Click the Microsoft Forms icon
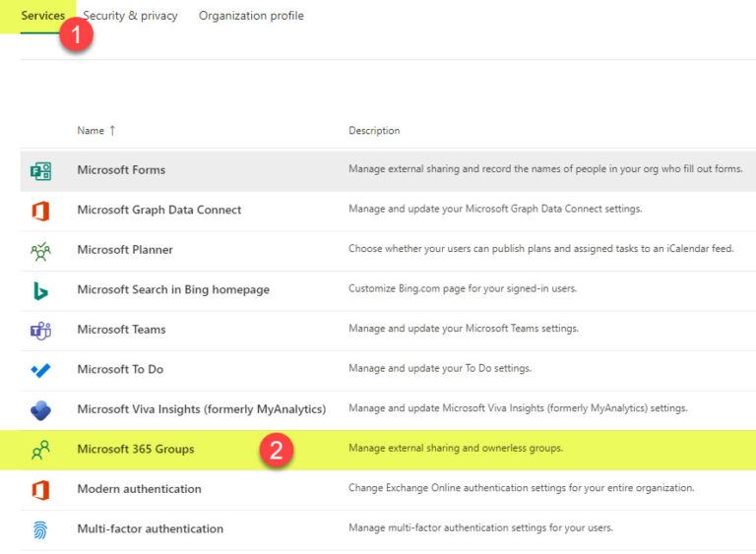 pyautogui.click(x=40, y=170)
